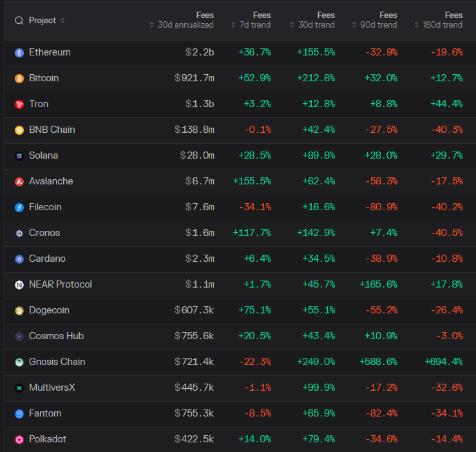The height and width of the screenshot is (452, 476).
Task: Click the Dogecoin logo icon
Action: pyautogui.click(x=19, y=310)
